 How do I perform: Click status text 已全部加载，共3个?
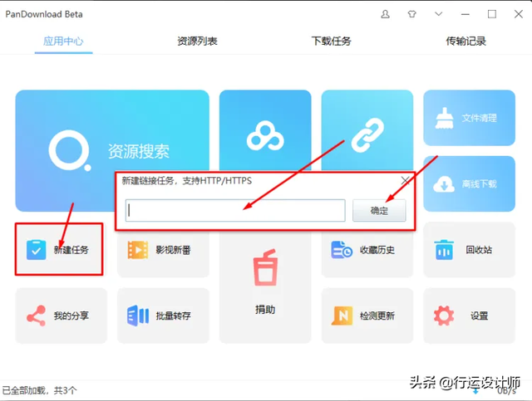click(40, 390)
